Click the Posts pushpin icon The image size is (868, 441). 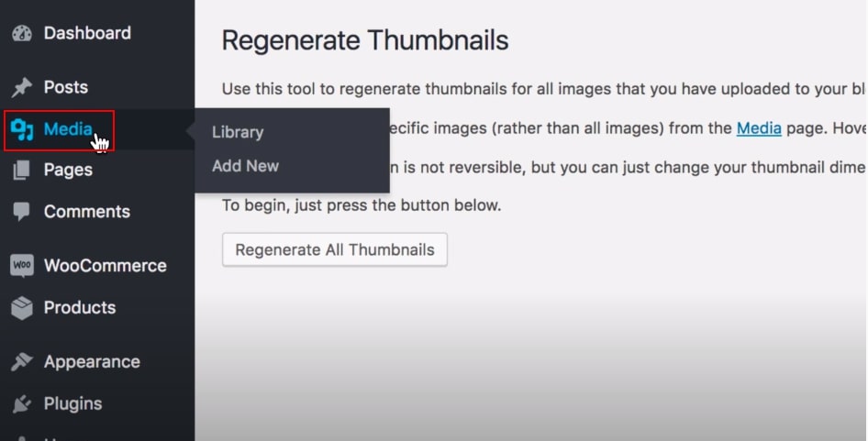point(22,87)
